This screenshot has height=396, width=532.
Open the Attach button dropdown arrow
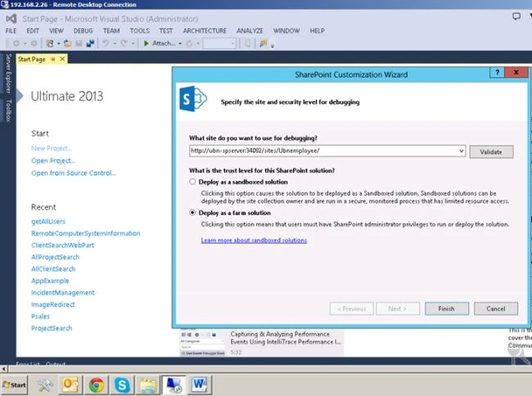point(180,43)
